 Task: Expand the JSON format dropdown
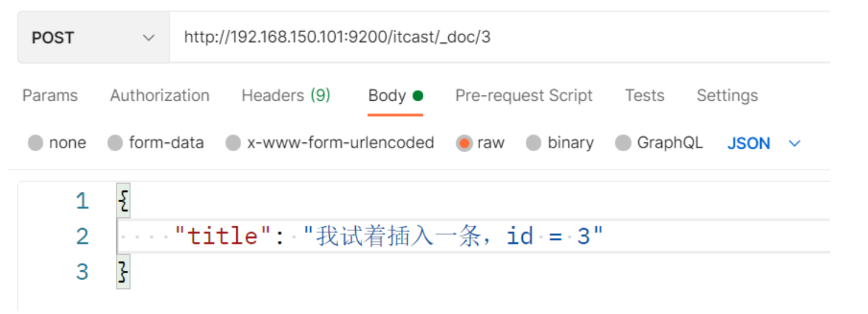tap(748, 143)
